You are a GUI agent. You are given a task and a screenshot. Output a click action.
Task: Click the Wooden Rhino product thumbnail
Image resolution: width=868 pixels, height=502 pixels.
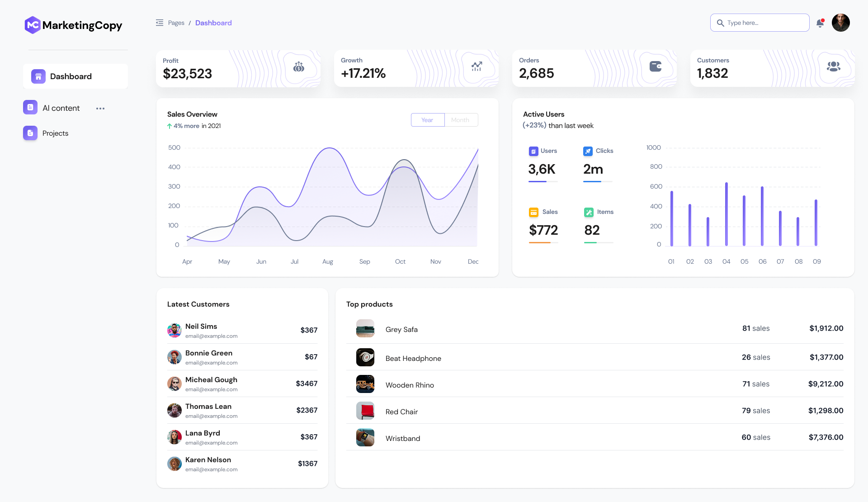pyautogui.click(x=365, y=384)
